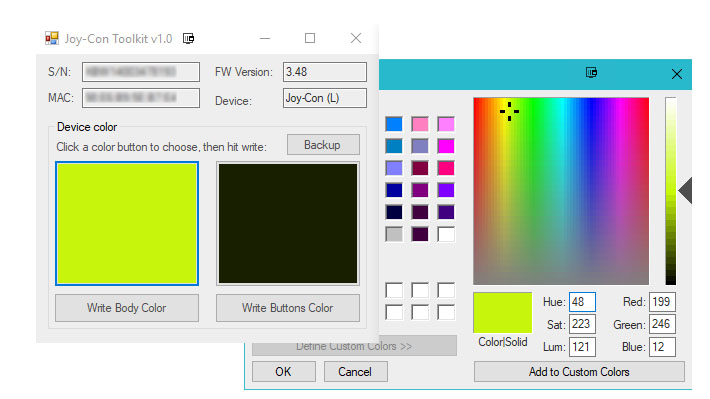
Task: Confirm the color with the OK button
Action: (283, 372)
